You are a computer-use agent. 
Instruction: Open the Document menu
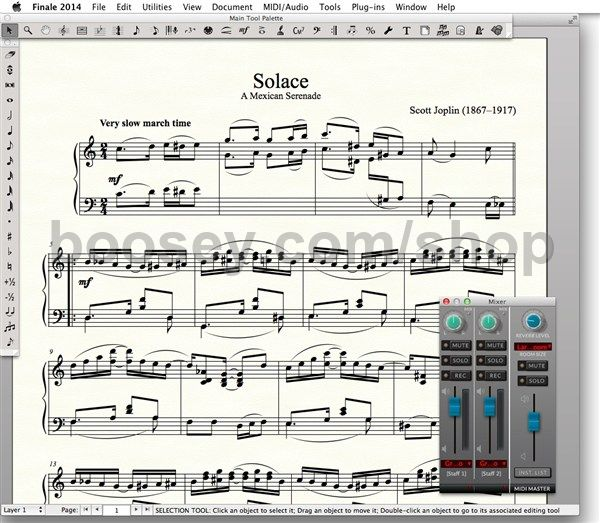pyautogui.click(x=232, y=7)
